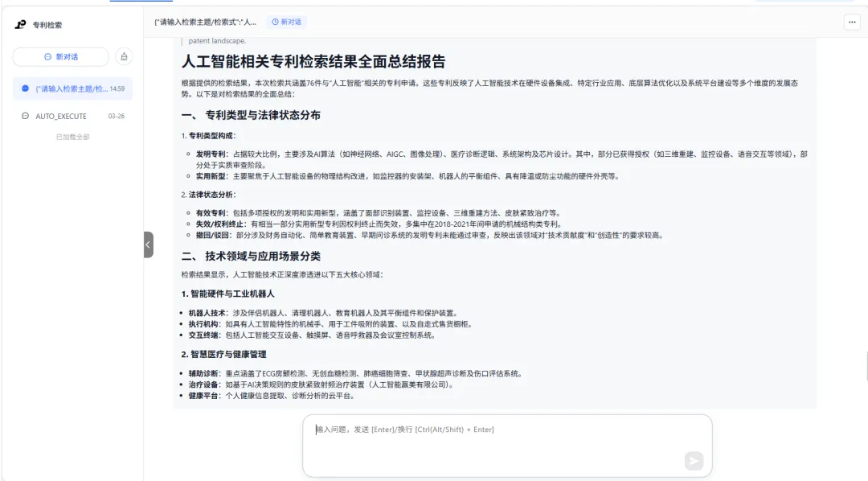
Task: Click the 03-26 date in sidebar
Action: 117,116
